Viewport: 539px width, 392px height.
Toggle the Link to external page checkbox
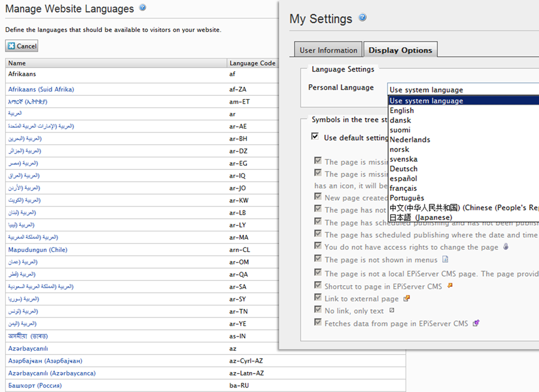317,298
